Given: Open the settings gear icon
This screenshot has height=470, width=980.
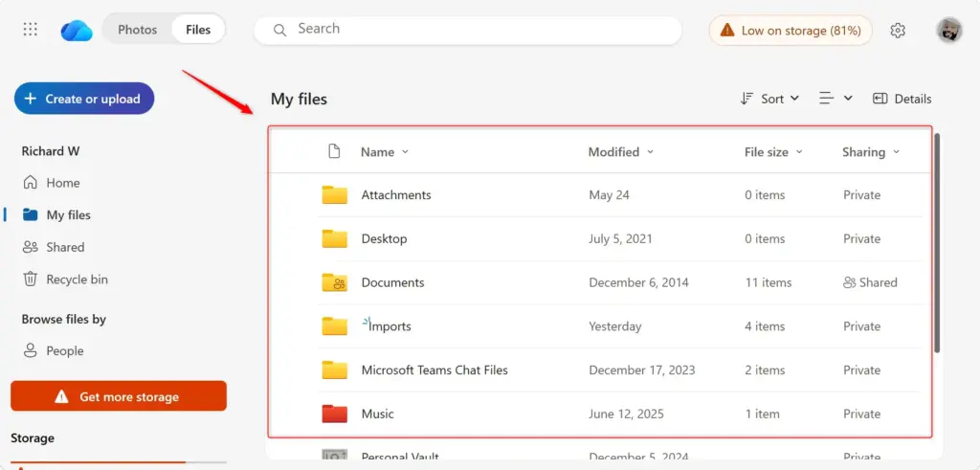Looking at the screenshot, I should point(898,30).
